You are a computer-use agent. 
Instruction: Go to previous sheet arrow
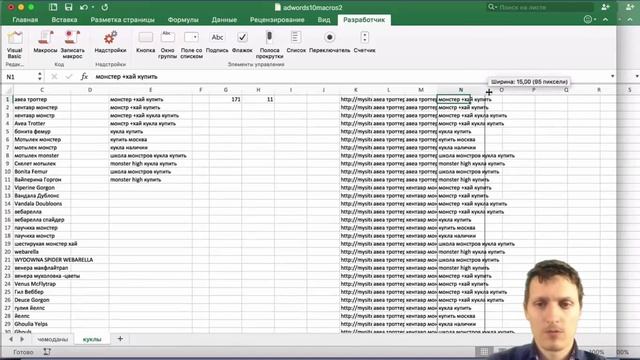(11, 339)
